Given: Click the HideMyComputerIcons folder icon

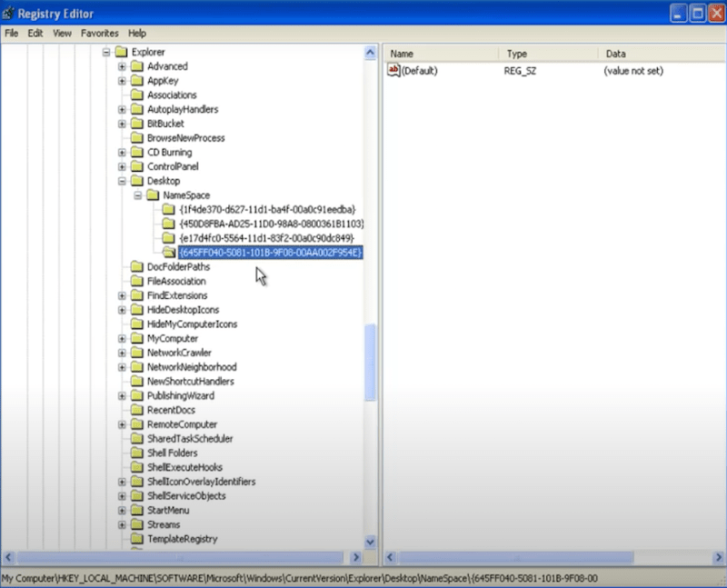Looking at the screenshot, I should [x=137, y=324].
